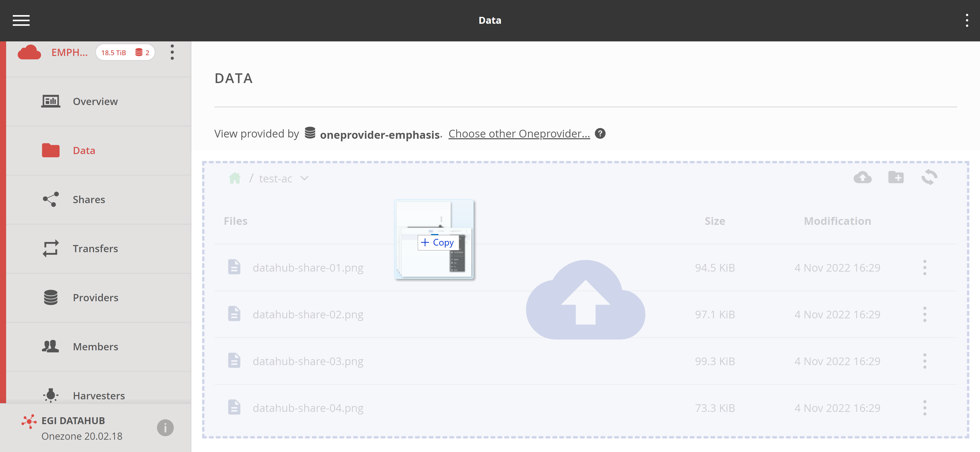This screenshot has height=452, width=980.
Task: Open the hamburger navigation menu
Action: click(21, 20)
